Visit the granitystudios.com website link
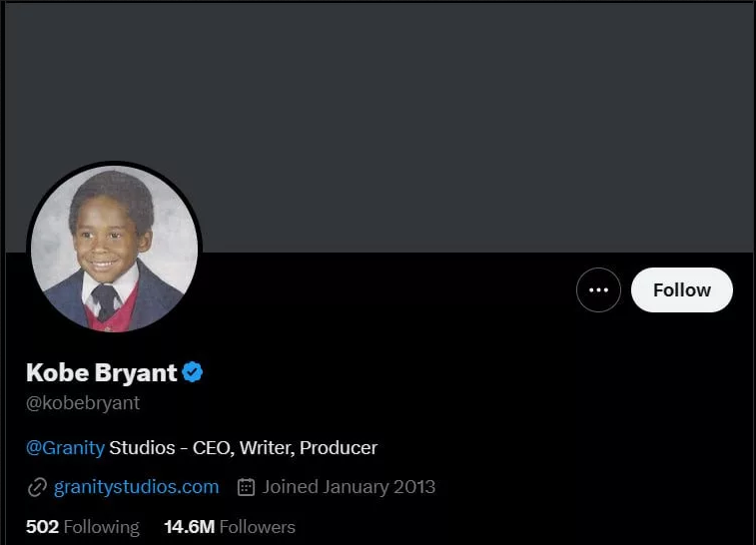 point(136,487)
